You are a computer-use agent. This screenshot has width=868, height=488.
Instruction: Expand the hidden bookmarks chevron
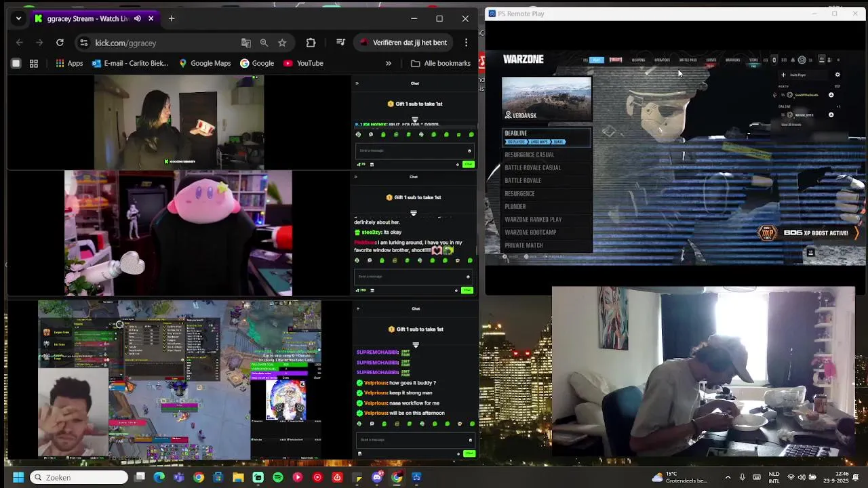pos(389,63)
